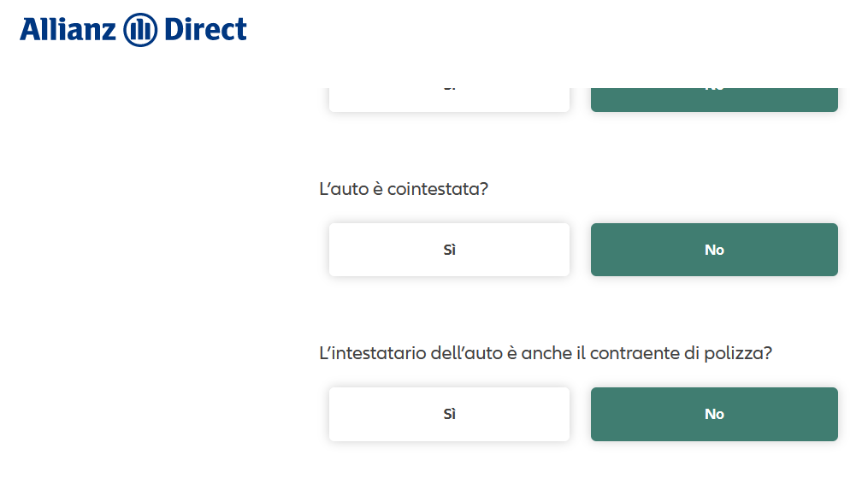Click the Allianz eagle emblem icon
The image size is (868, 478).
(140, 30)
